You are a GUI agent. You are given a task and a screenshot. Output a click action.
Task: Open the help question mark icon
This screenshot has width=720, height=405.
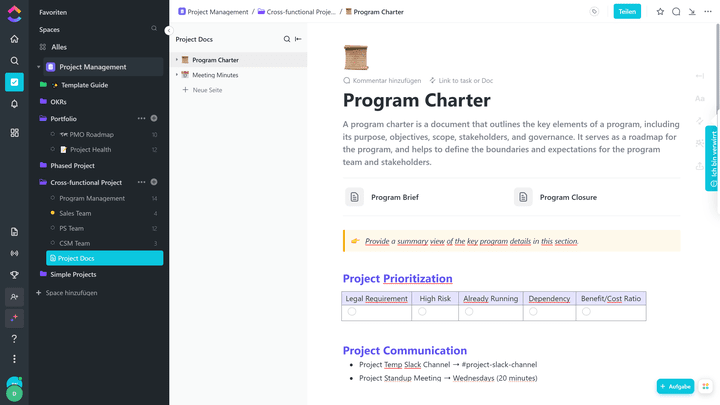[x=14, y=338]
